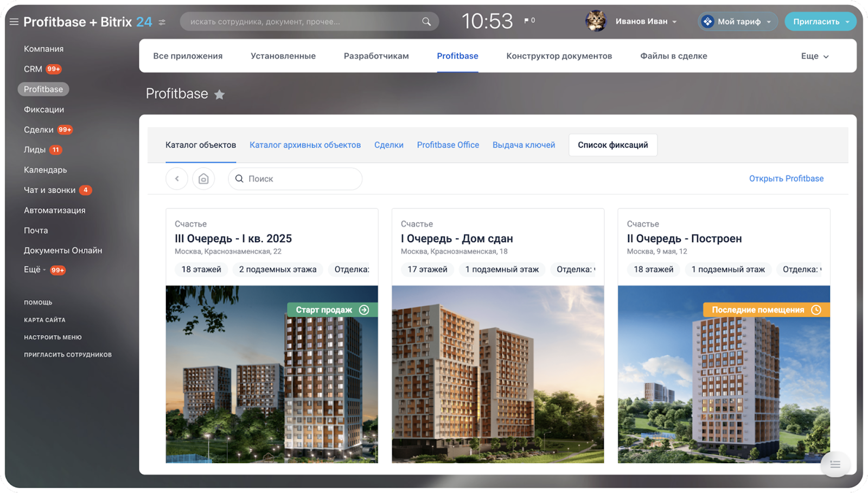Click the round list button at bottom right
The image size is (868, 493).
pos(835,464)
